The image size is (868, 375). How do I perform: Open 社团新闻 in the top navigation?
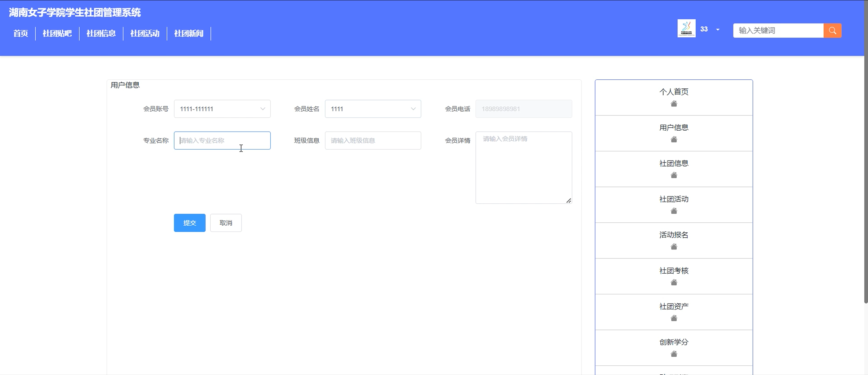click(x=188, y=33)
